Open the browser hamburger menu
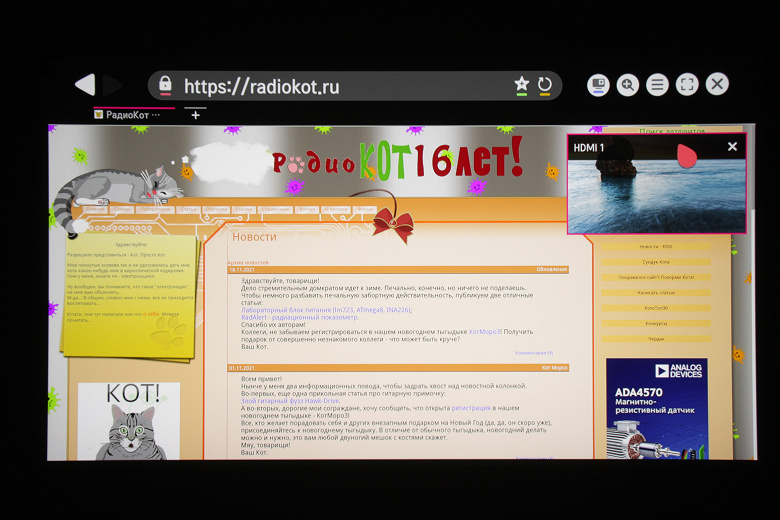The width and height of the screenshot is (780, 520). click(657, 85)
